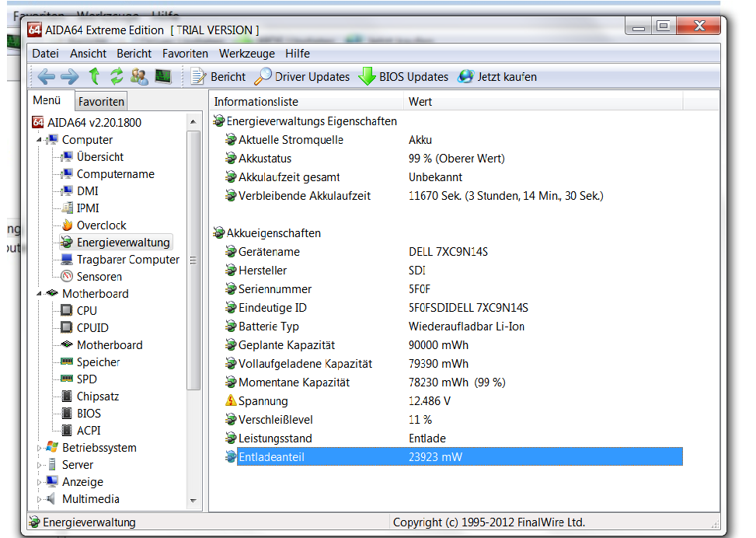The image size is (756, 538).
Task: Click Jetzt kaufen in the toolbar
Action: 497,77
